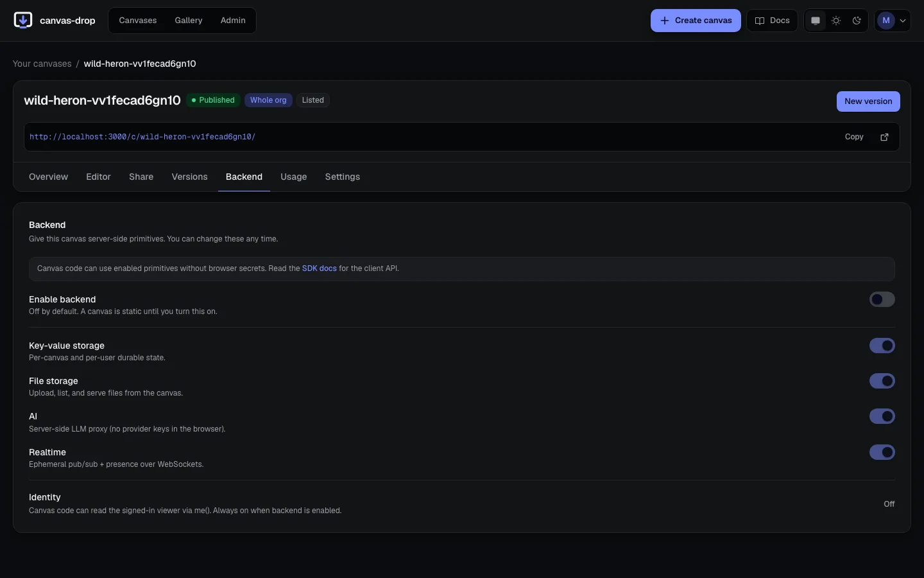
Task: Open the Settings tab
Action: pyautogui.click(x=343, y=177)
